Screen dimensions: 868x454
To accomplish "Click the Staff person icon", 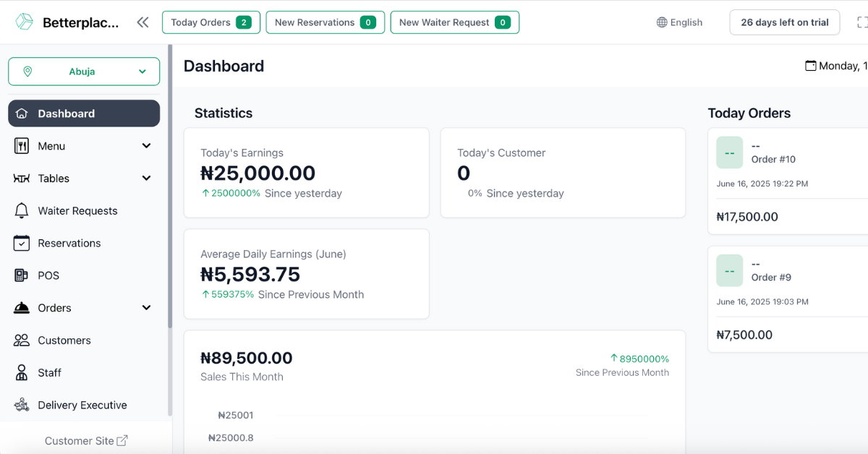I will click(22, 372).
